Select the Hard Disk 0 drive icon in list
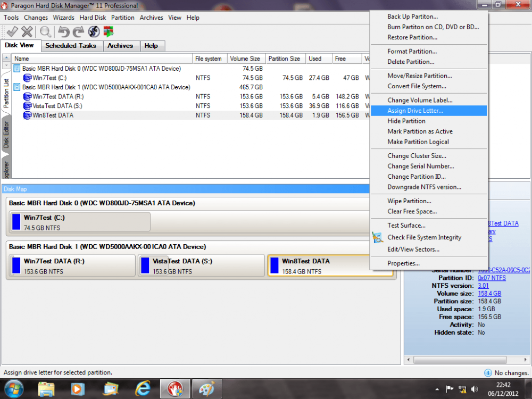The image size is (532, 399). coord(17,69)
